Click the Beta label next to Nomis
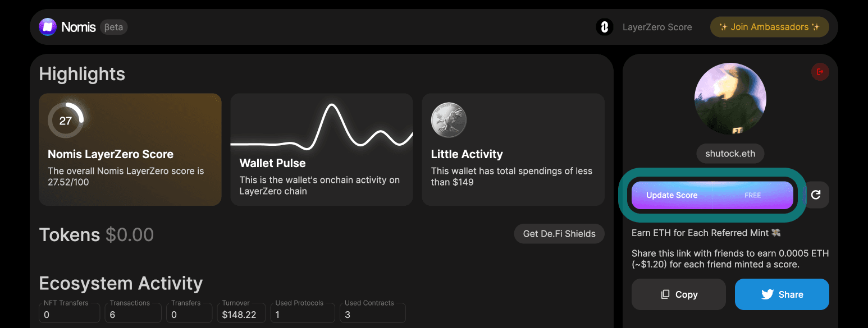This screenshot has height=328, width=868. coord(114,27)
